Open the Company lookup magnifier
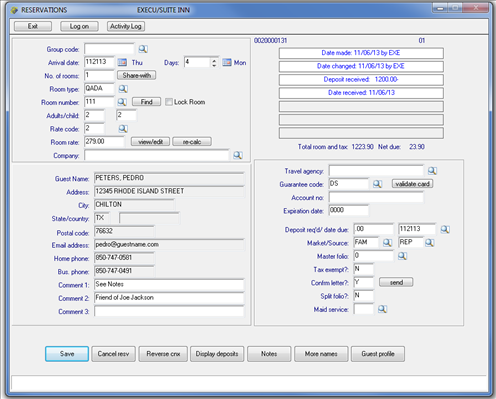The height and width of the screenshot is (399, 496). click(238, 155)
